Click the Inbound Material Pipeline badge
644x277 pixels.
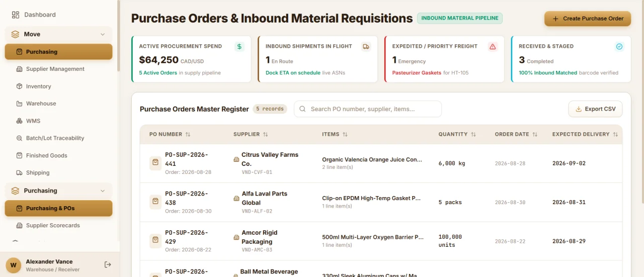460,19
